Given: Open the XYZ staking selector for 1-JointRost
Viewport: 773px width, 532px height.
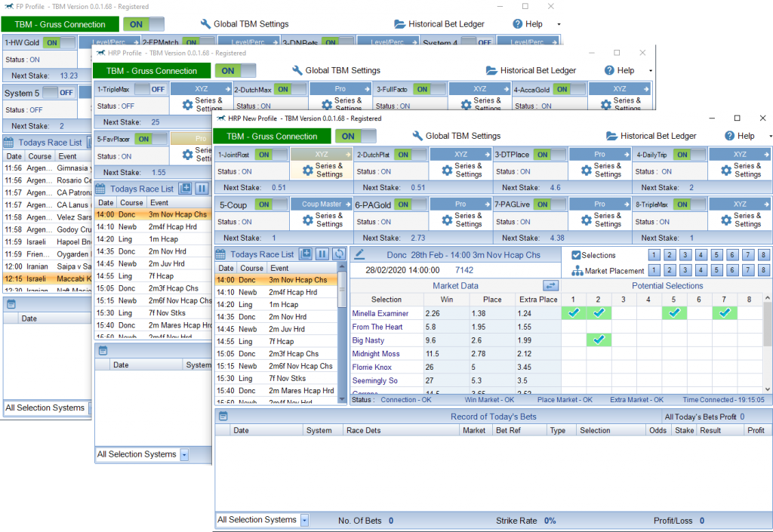Looking at the screenshot, I should [322, 155].
